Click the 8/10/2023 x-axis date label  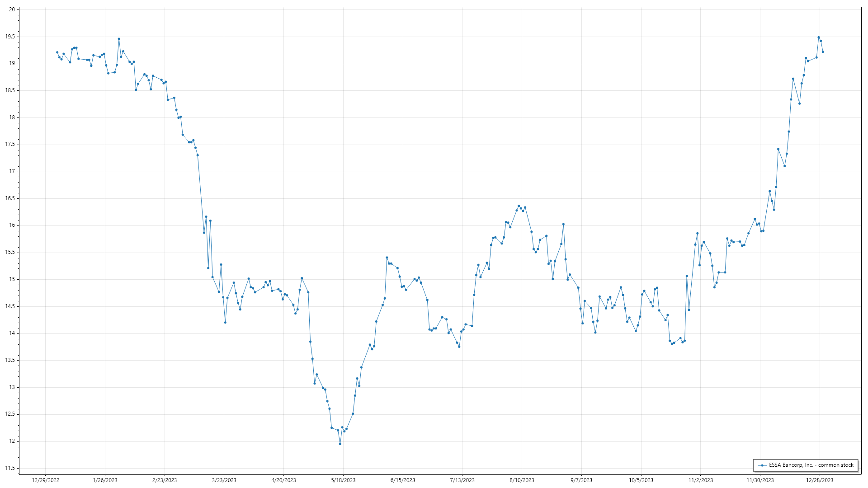click(x=522, y=480)
